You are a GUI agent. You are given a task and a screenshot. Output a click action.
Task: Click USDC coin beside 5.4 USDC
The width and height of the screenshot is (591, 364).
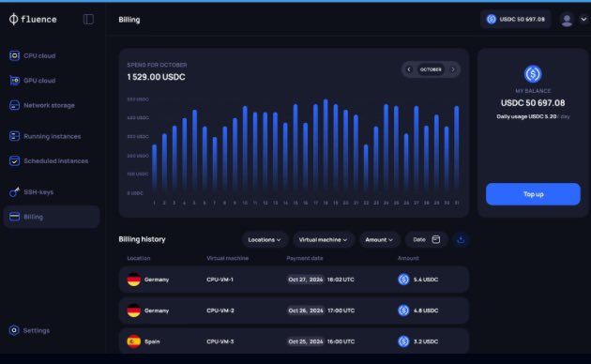403,280
